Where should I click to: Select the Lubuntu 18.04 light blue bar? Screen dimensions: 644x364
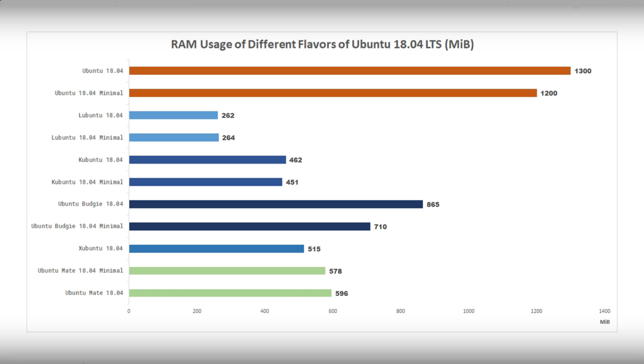tap(173, 115)
